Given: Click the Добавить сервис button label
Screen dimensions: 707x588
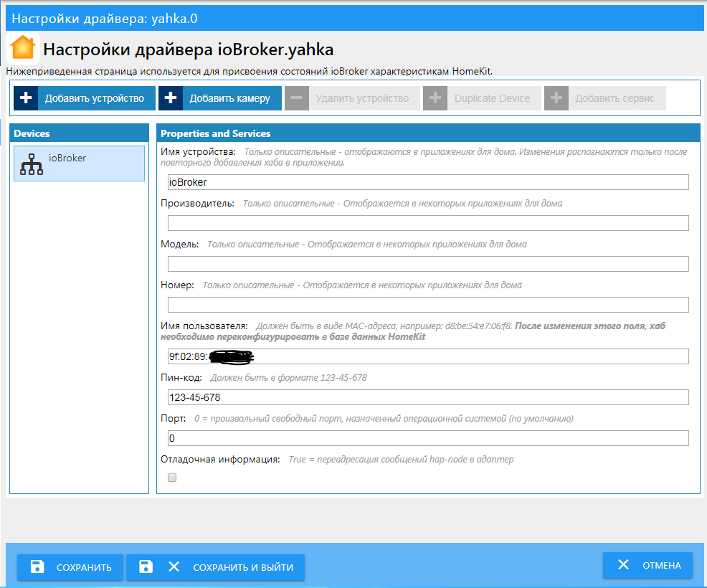Looking at the screenshot, I should pyautogui.click(x=615, y=98).
